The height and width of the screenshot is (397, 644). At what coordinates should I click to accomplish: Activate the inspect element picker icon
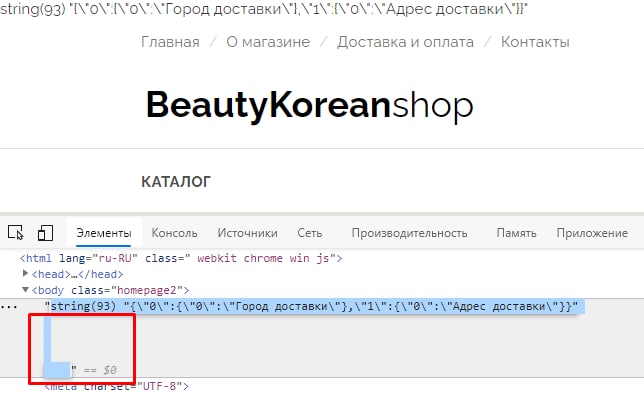click(x=16, y=233)
